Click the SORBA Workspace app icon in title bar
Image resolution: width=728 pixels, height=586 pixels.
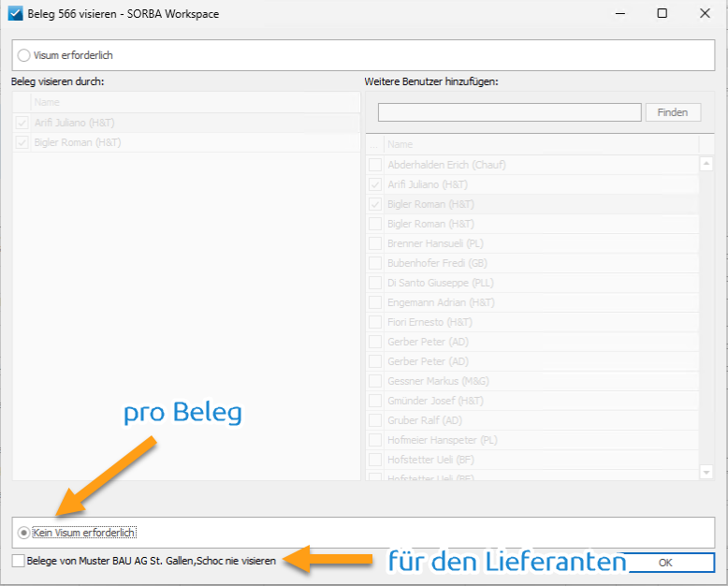coord(15,13)
